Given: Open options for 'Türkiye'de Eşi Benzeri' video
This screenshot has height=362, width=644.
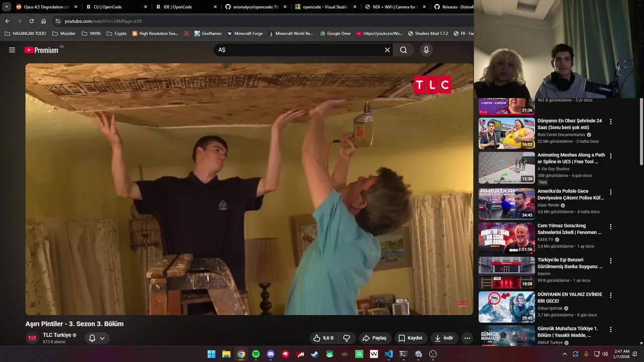Looking at the screenshot, I should [611, 260].
